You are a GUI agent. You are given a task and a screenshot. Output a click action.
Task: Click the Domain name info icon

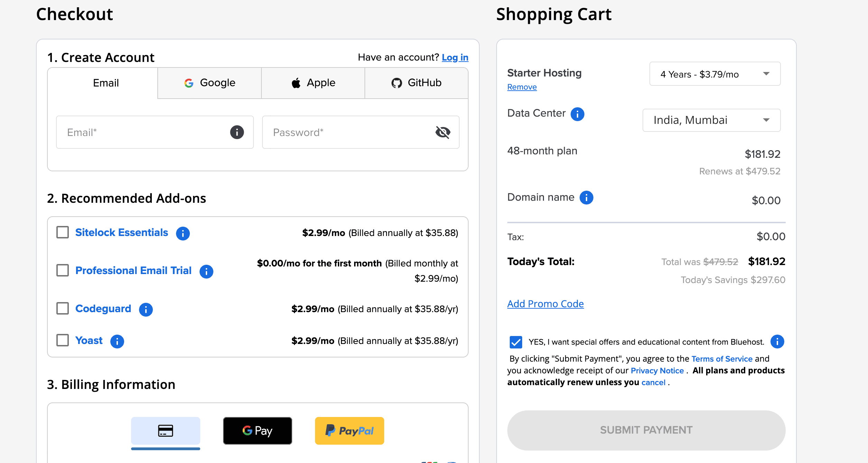[586, 197]
